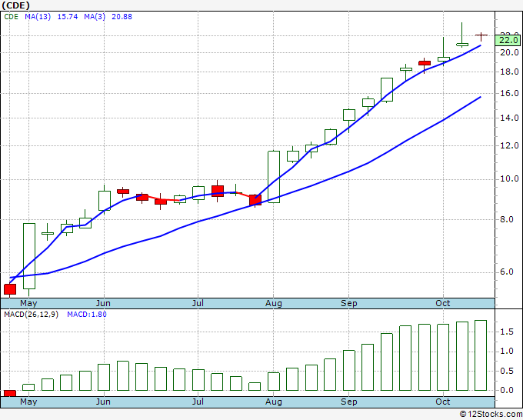Click the 1.0 MACD axis label
This screenshot has height=420, width=523.
(x=506, y=352)
